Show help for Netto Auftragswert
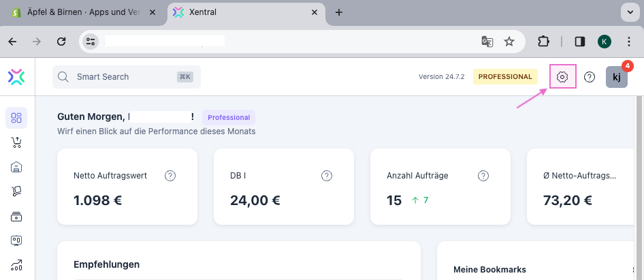The height and width of the screenshot is (280, 644). pyautogui.click(x=170, y=176)
